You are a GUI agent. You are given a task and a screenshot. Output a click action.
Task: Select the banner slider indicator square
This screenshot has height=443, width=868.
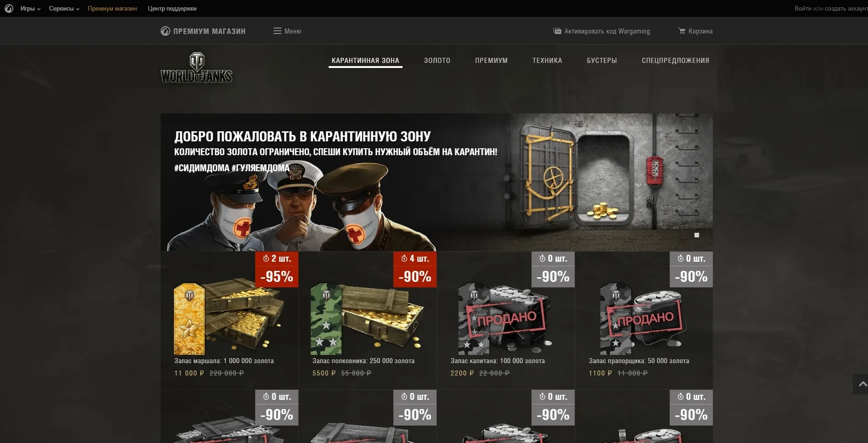697,235
